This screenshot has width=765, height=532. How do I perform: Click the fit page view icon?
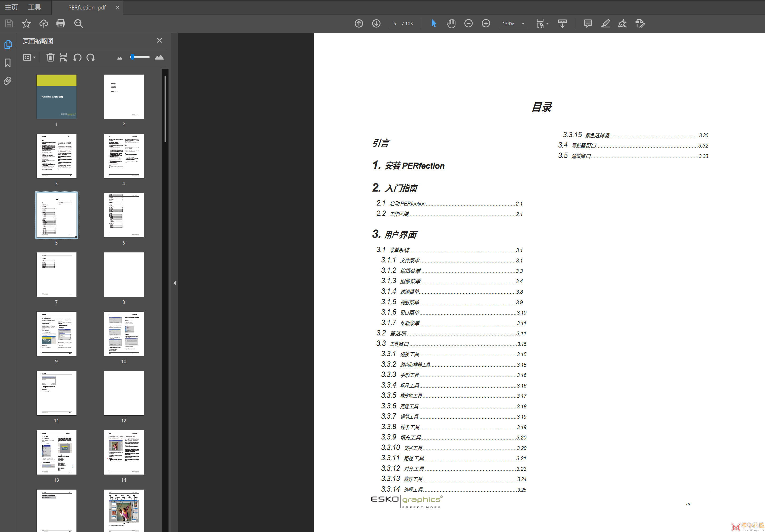coord(540,24)
